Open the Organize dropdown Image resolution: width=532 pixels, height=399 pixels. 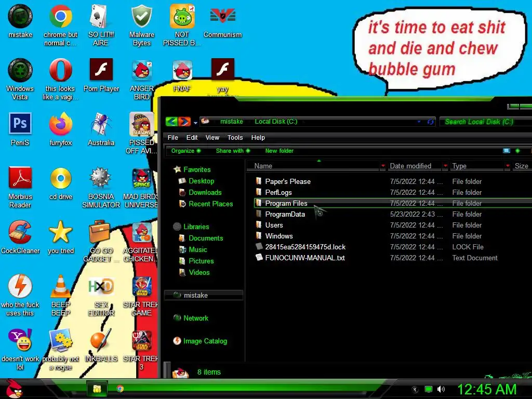pos(185,151)
